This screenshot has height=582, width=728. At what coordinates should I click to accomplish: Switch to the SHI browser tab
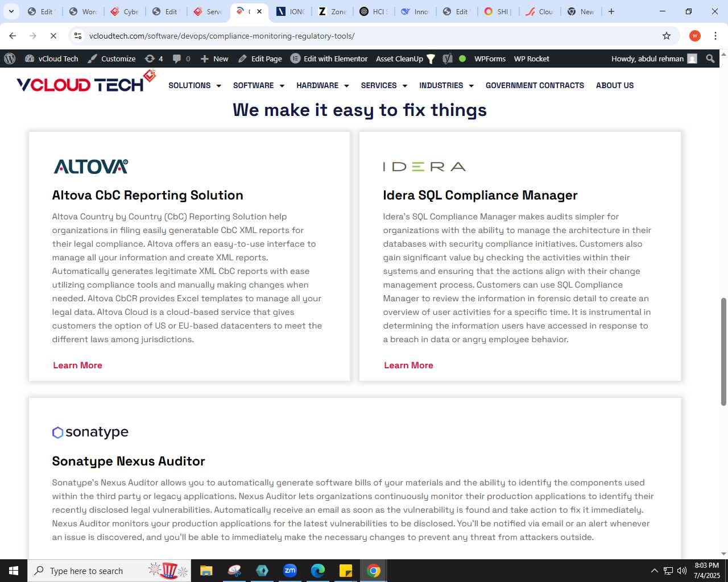click(498, 11)
